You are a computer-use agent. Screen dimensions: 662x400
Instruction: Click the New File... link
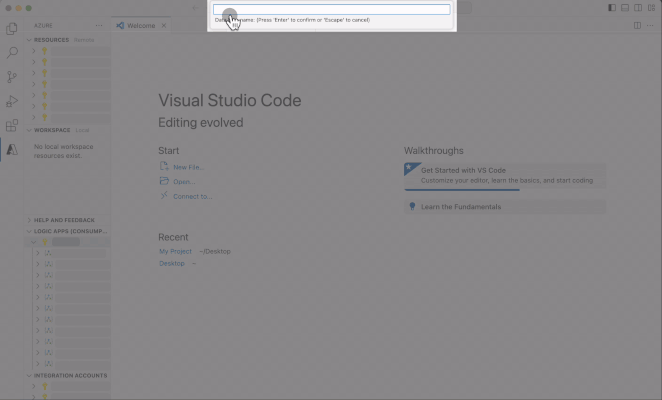(188, 167)
